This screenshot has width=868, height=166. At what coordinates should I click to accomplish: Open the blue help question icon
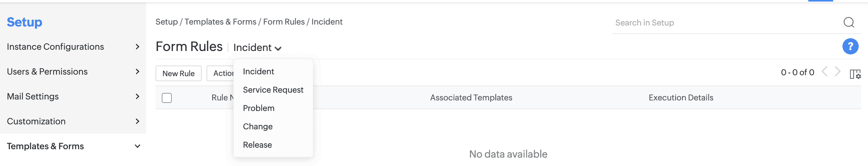pyautogui.click(x=850, y=46)
